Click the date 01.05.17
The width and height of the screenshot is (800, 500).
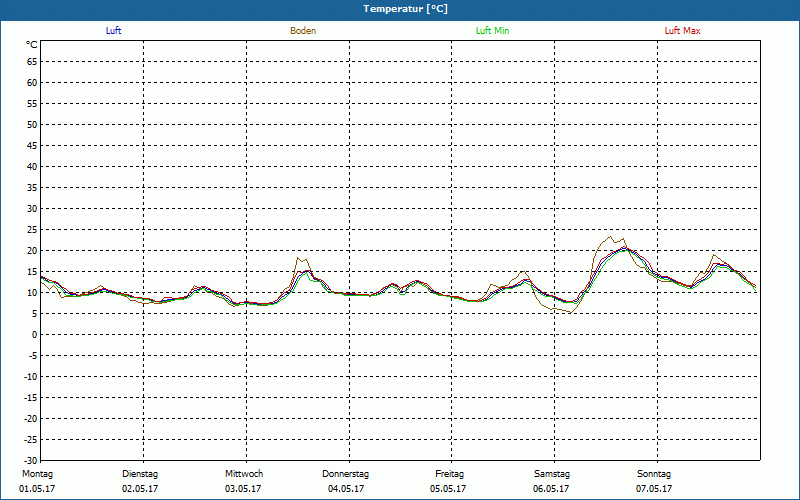(x=37, y=489)
